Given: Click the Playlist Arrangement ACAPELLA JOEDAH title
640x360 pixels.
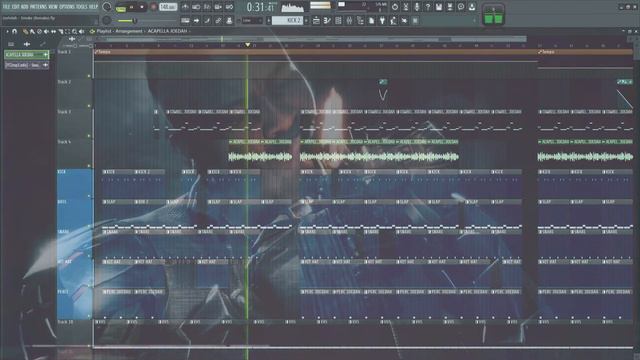Looking at the screenshot, I should [142, 31].
